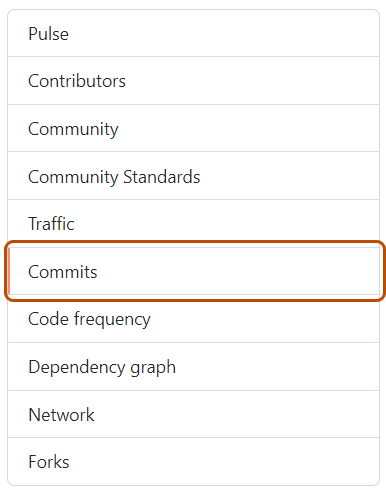This screenshot has width=386, height=492.
Task: Select the Traffic menu item
Action: click(x=51, y=224)
